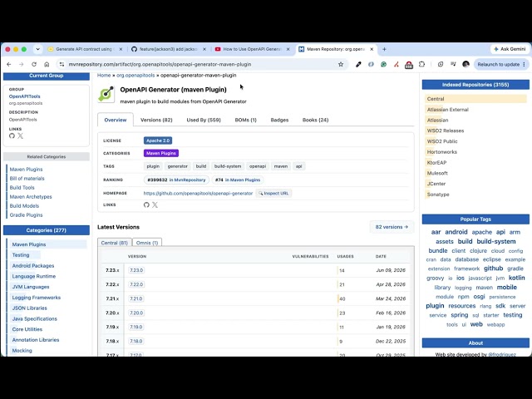This screenshot has width=532, height=399.
Task: Open version 7.23.0 link
Action: 136,270
